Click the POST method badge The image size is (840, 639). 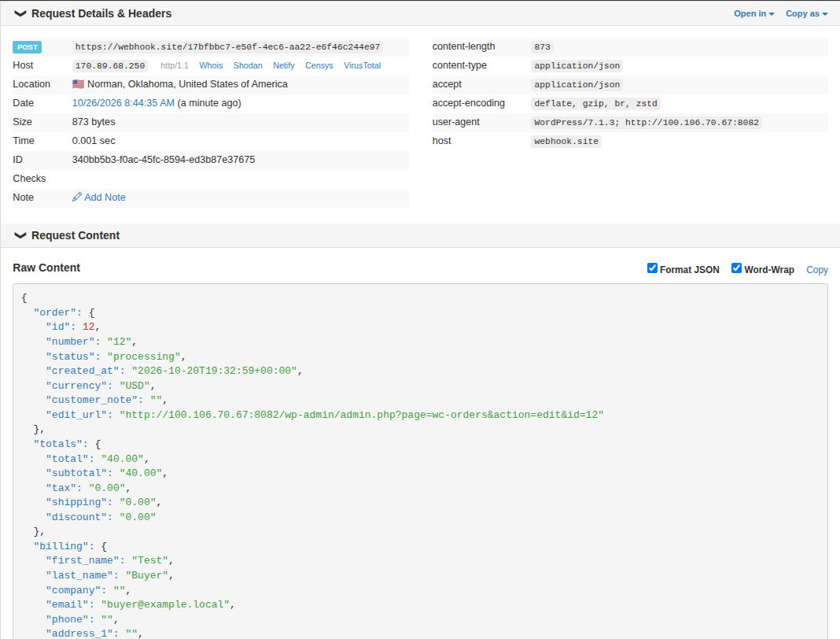[x=28, y=47]
